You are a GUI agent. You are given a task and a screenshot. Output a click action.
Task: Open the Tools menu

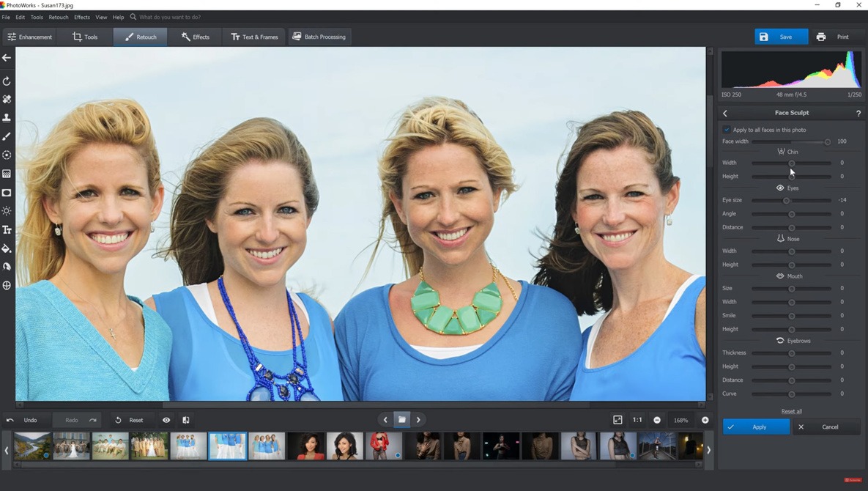tap(37, 17)
